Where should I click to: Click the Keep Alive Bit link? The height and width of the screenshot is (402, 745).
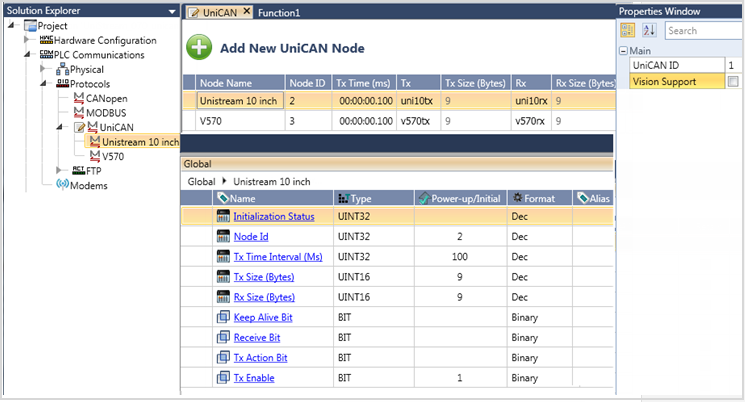(264, 317)
